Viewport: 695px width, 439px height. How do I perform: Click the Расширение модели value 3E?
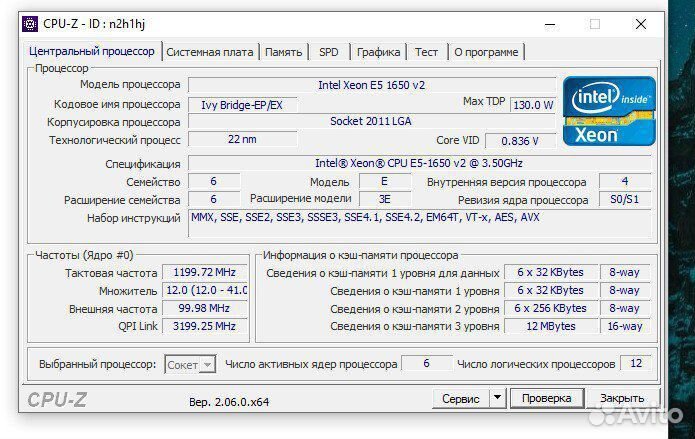(x=384, y=199)
